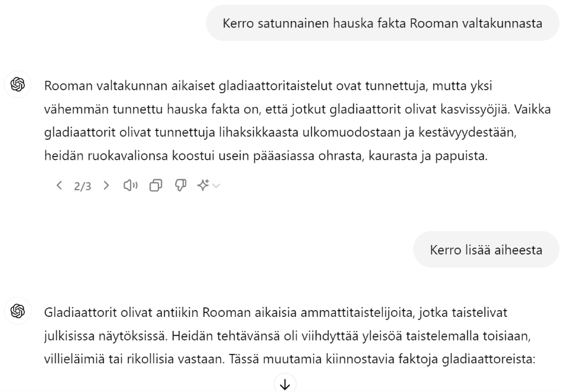Click the line starting "villieläimiä tai rikollisia"
This screenshot has height=392, width=564.
tap(290, 359)
